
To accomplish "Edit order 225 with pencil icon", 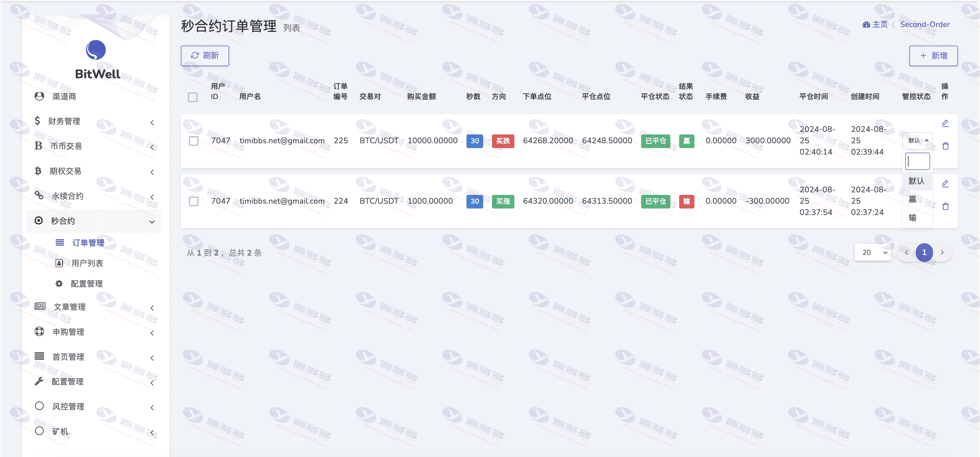I will coord(945,123).
